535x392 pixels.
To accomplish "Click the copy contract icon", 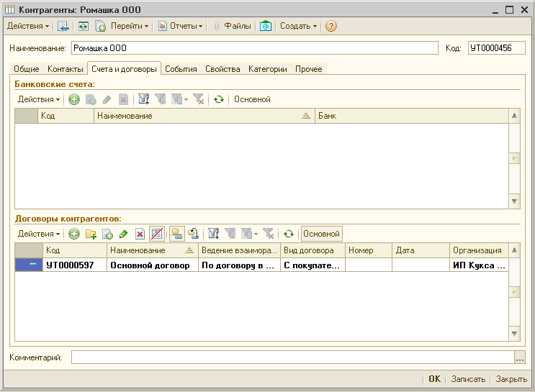I will coord(107,234).
